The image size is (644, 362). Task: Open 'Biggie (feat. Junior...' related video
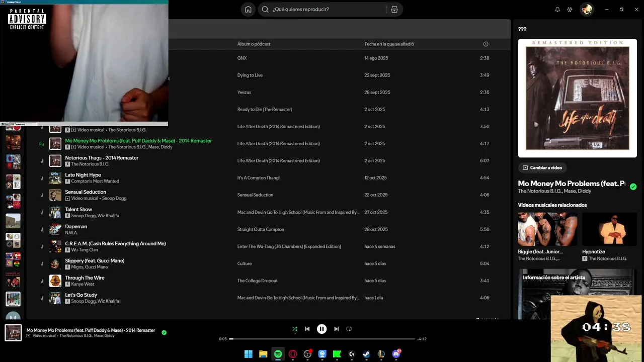pyautogui.click(x=547, y=236)
